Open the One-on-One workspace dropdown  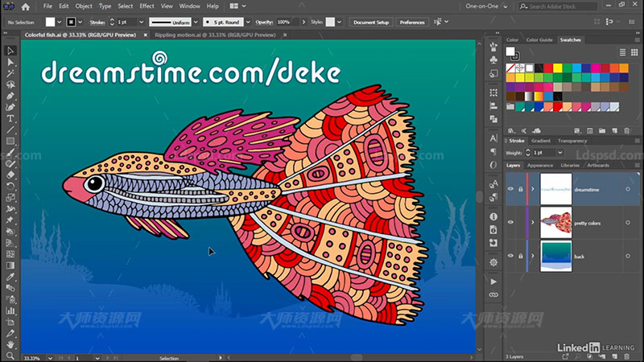[x=486, y=6]
